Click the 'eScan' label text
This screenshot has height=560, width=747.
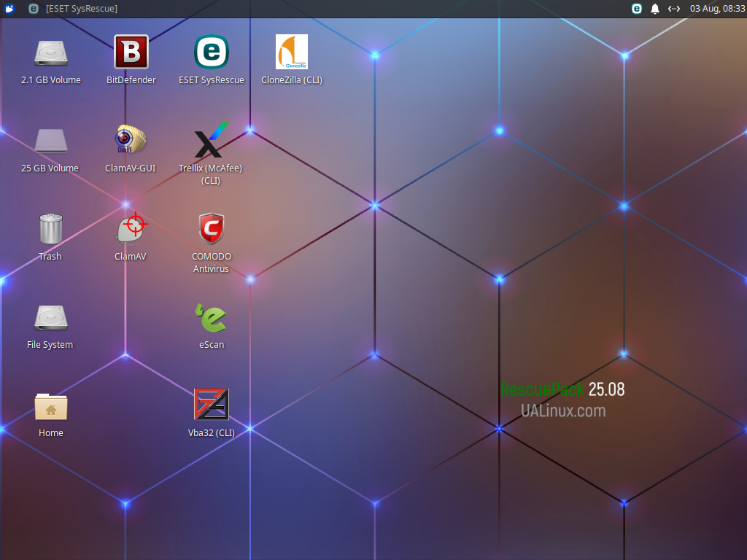(x=212, y=345)
